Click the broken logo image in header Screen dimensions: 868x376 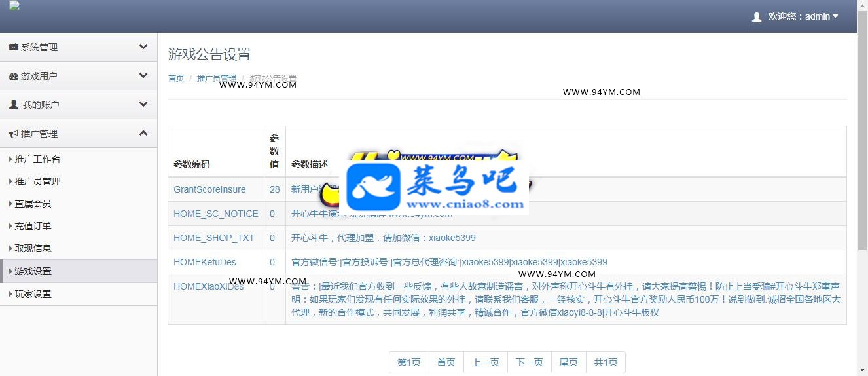[x=14, y=6]
